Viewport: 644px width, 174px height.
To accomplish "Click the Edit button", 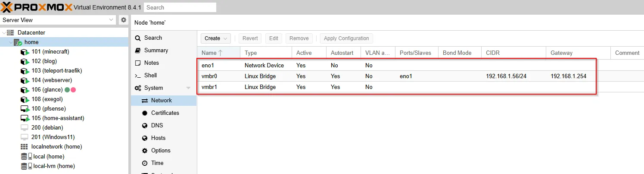I will click(274, 38).
